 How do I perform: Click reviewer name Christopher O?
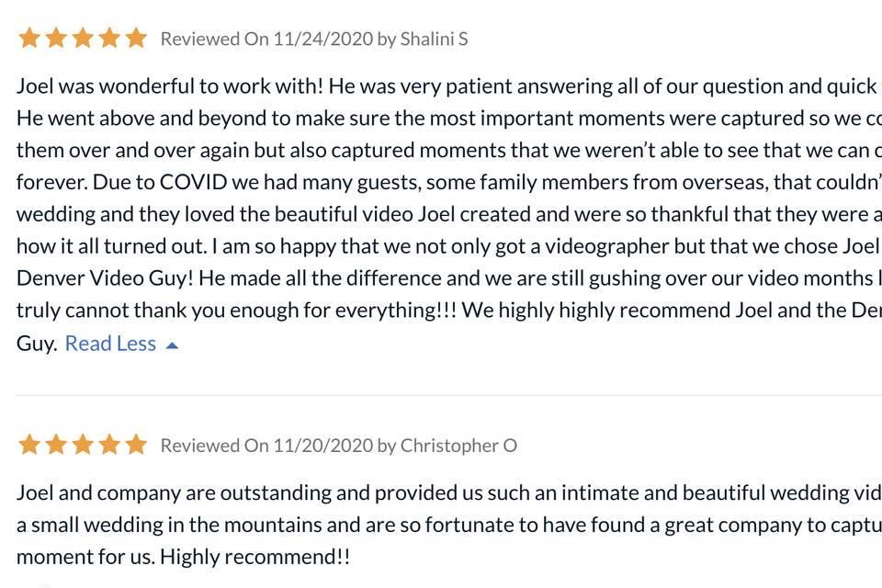click(x=458, y=446)
